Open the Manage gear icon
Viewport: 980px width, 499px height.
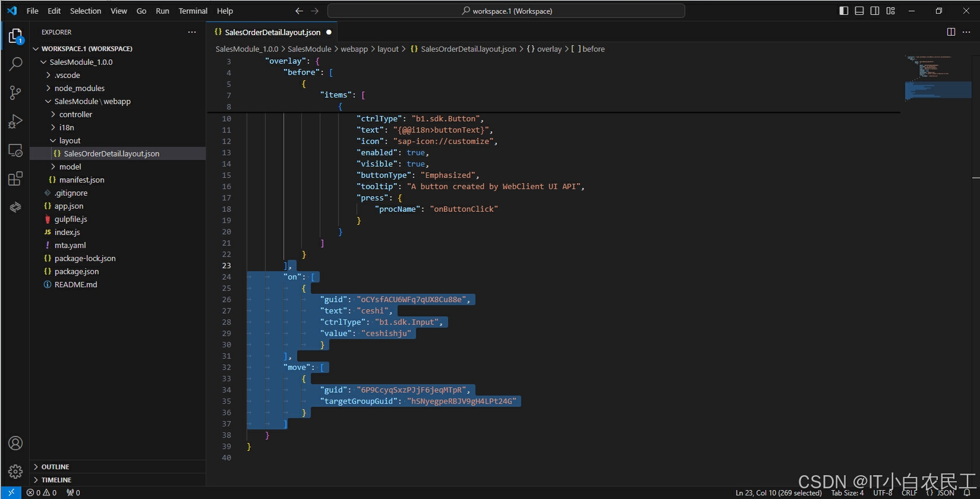pos(15,472)
